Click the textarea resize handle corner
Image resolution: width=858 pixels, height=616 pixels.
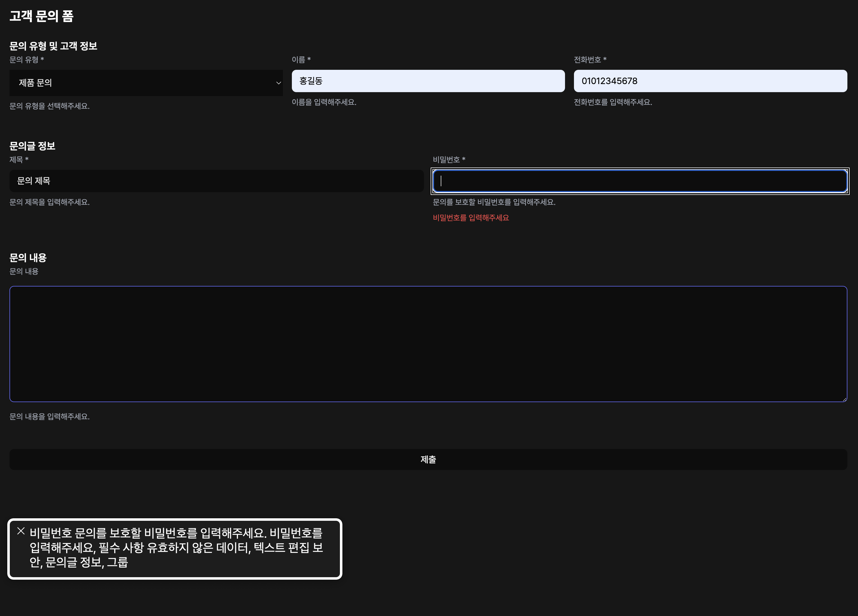click(844, 399)
